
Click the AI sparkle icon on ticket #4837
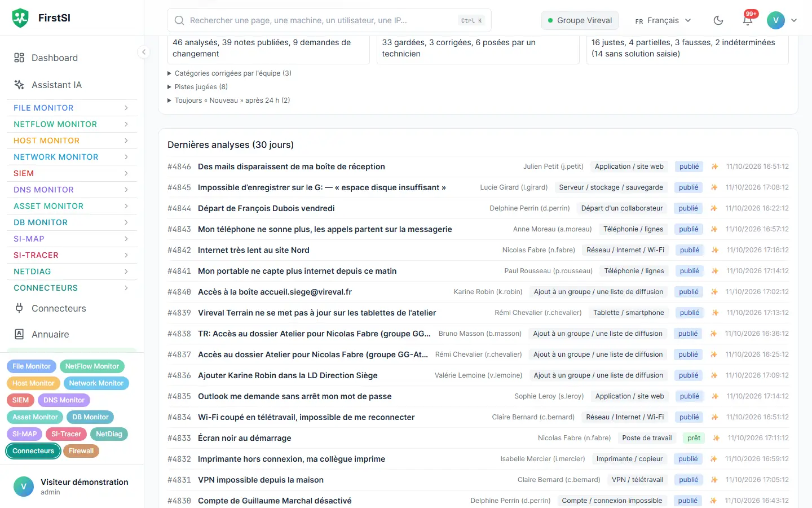pyautogui.click(x=713, y=354)
